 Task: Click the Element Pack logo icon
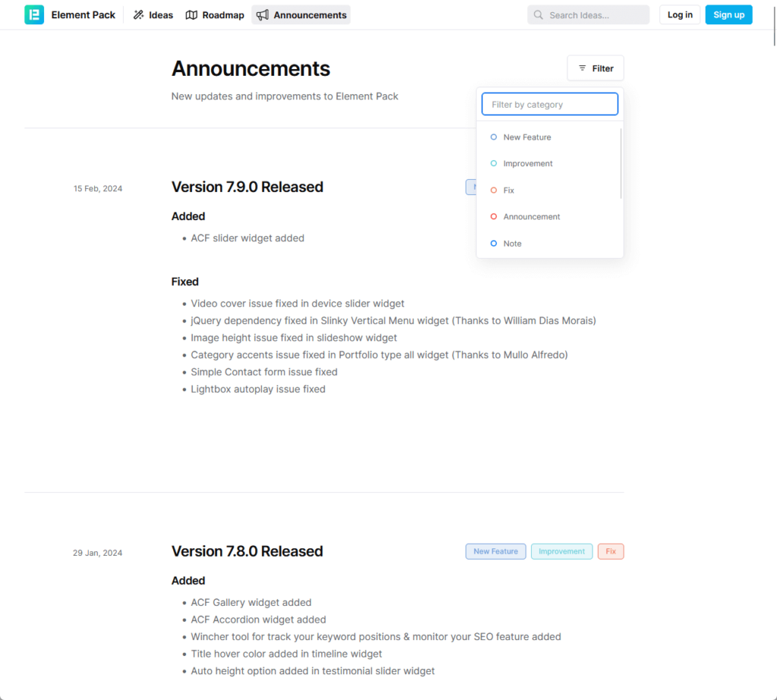34,15
